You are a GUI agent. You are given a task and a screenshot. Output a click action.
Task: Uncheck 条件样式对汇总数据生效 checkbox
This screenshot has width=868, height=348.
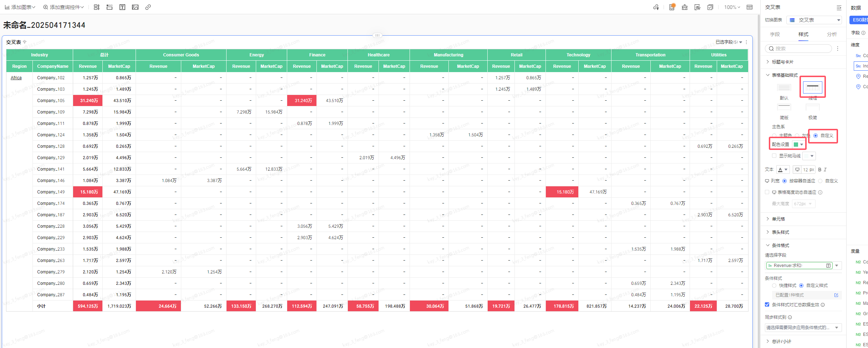pyautogui.click(x=767, y=304)
